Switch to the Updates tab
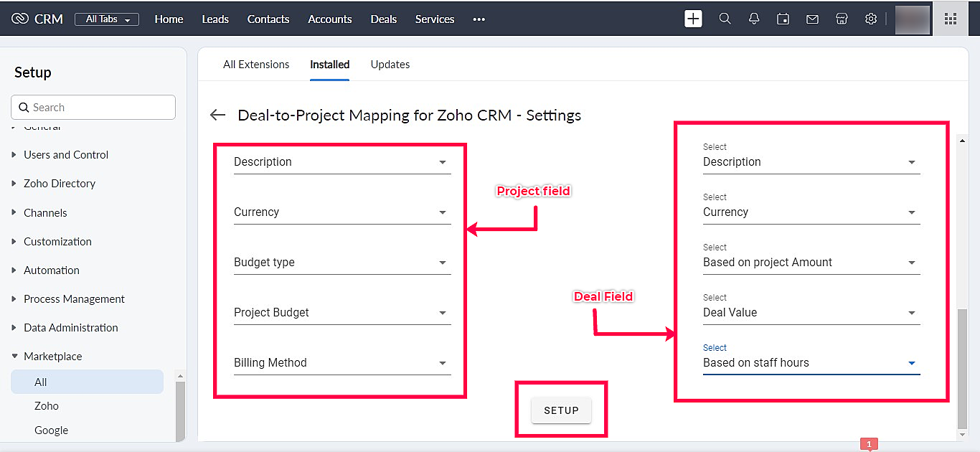This screenshot has height=452, width=980. point(390,65)
